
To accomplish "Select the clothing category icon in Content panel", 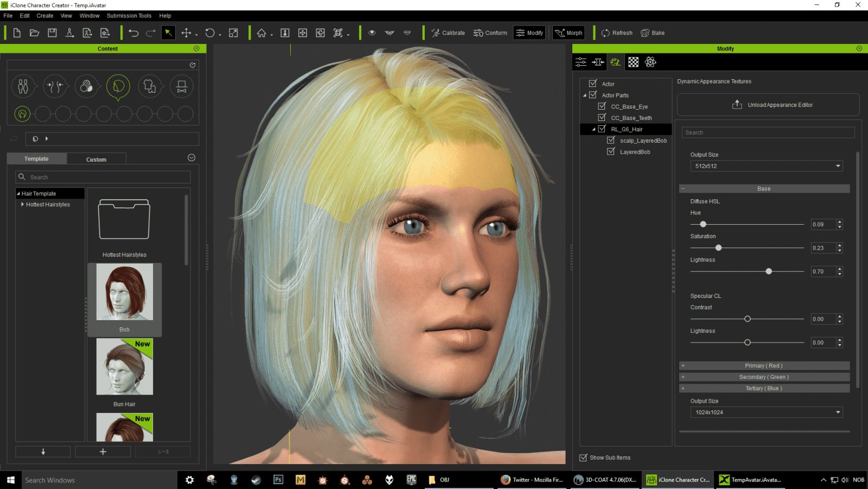I will tap(150, 86).
